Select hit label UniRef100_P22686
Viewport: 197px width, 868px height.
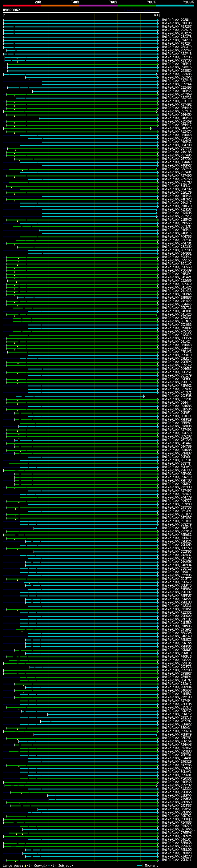coord(177,74)
